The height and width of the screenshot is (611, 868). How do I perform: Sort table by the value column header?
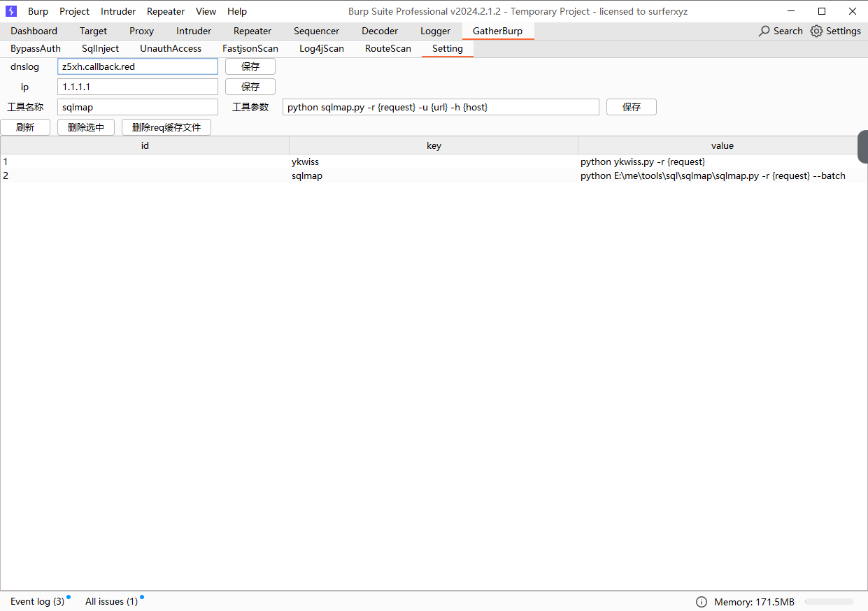tap(723, 145)
